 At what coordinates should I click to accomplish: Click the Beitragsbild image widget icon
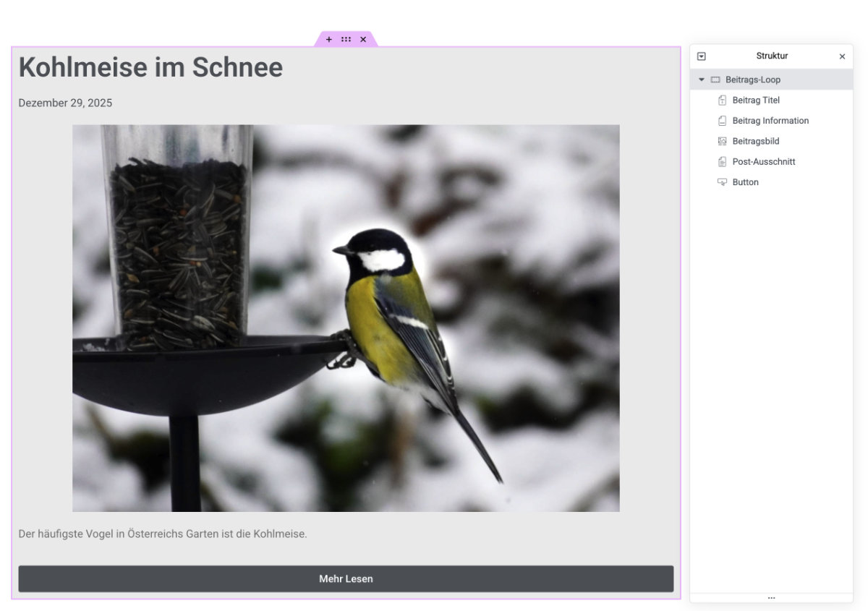(722, 142)
